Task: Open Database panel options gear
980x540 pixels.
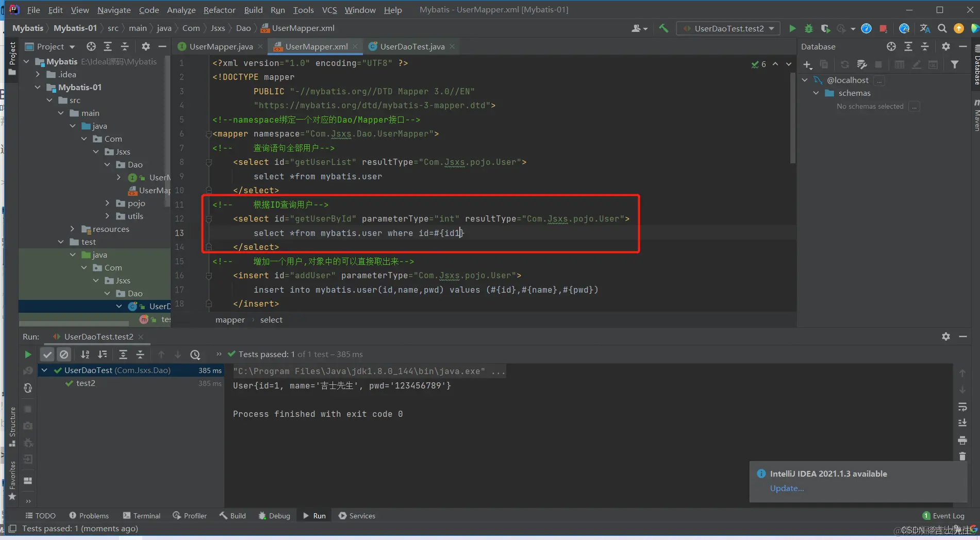Action: (945, 46)
